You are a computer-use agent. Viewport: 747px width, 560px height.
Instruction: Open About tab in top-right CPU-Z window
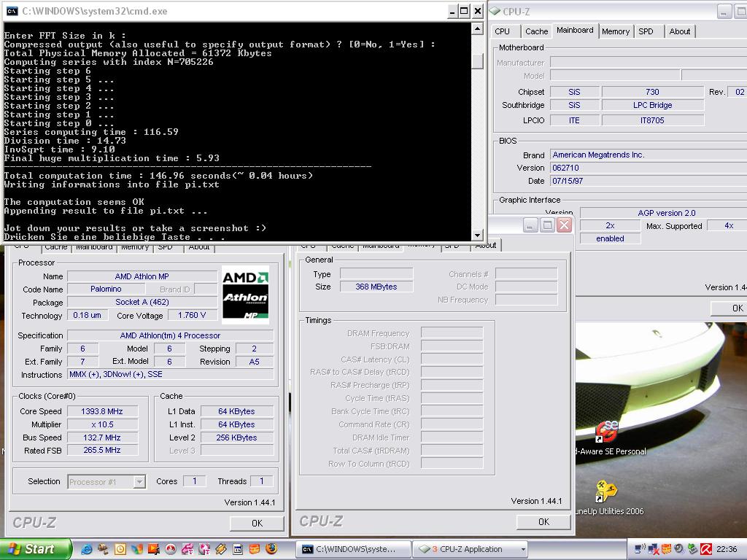[x=679, y=31]
